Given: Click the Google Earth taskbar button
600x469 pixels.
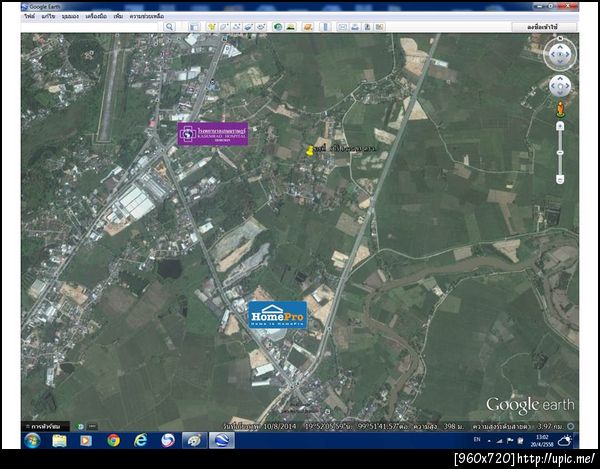Looking at the screenshot, I should [x=222, y=441].
